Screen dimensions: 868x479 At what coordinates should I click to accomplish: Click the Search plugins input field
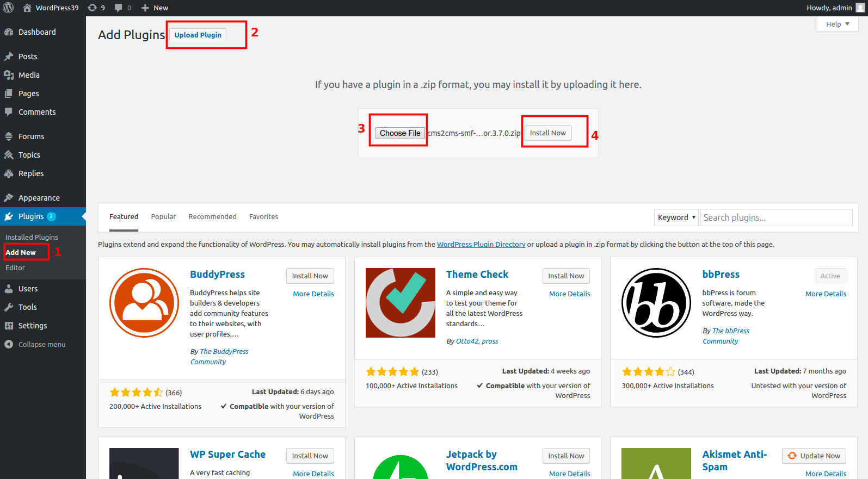777,217
